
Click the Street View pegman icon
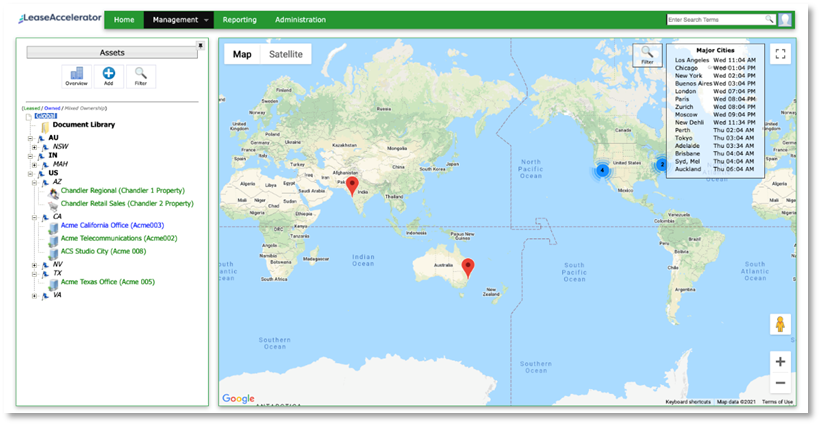[780, 324]
